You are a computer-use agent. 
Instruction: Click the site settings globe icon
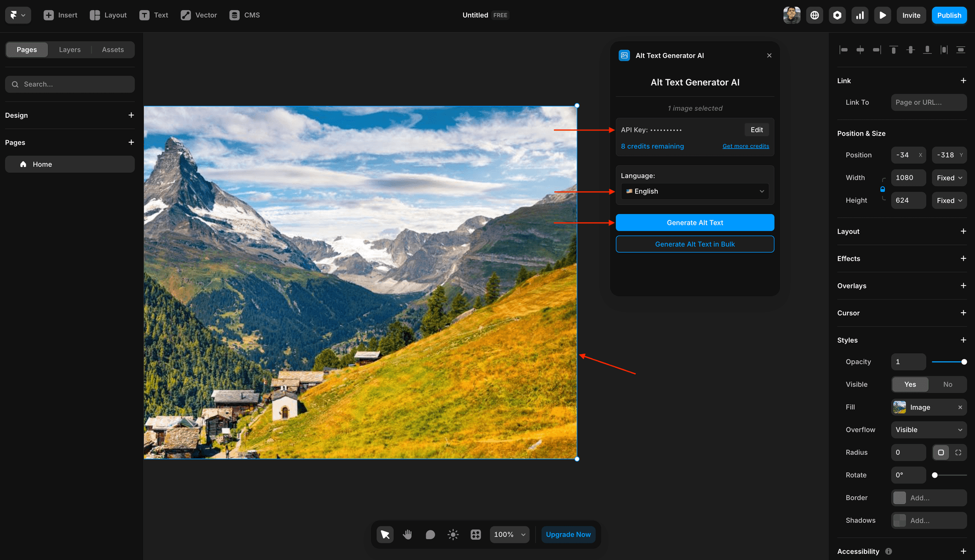[x=814, y=15]
